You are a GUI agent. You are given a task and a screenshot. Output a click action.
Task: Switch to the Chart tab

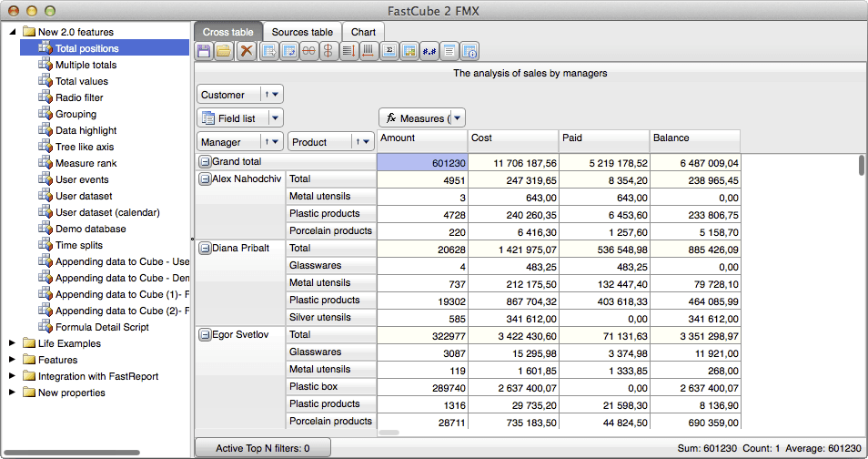click(x=363, y=32)
